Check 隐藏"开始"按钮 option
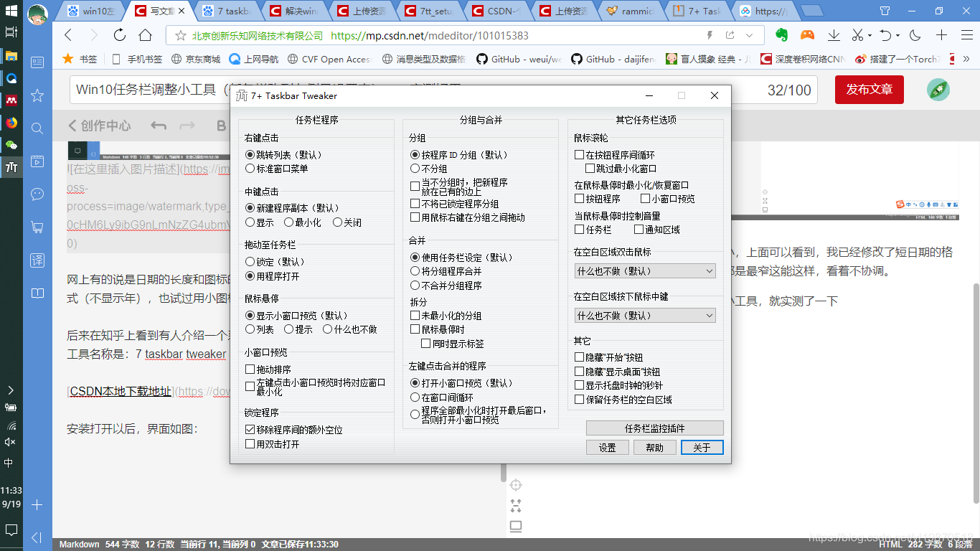Image resolution: width=980 pixels, height=551 pixels. pos(609,357)
